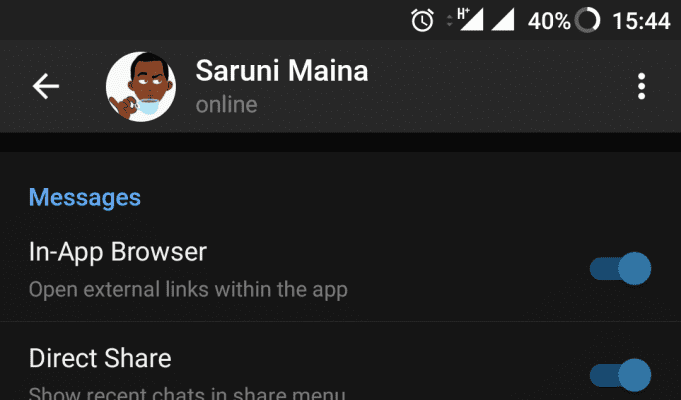Open the three-dot overflow menu
Viewport: 681px width, 400px height.
click(641, 86)
